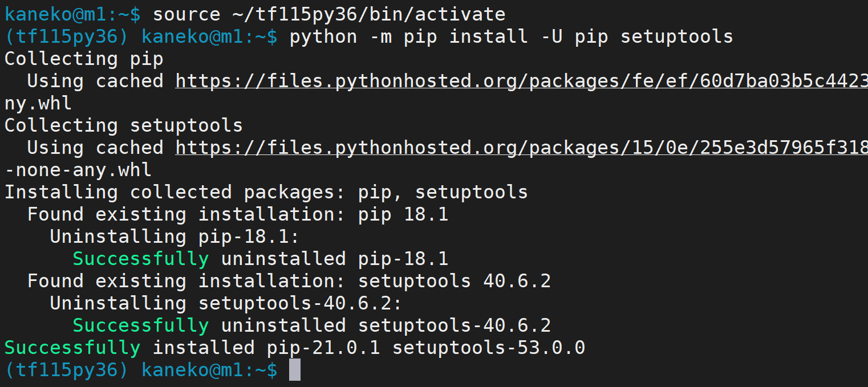The height and width of the screenshot is (387, 868).
Task: Click the wrapped '-none-any.whl' filename text
Action: 78,170
